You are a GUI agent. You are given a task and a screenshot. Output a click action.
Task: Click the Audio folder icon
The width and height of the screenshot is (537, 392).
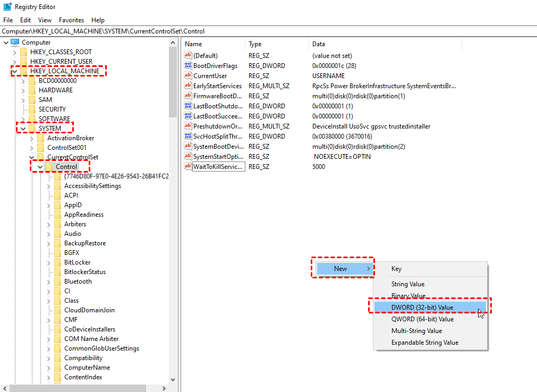tap(58, 234)
